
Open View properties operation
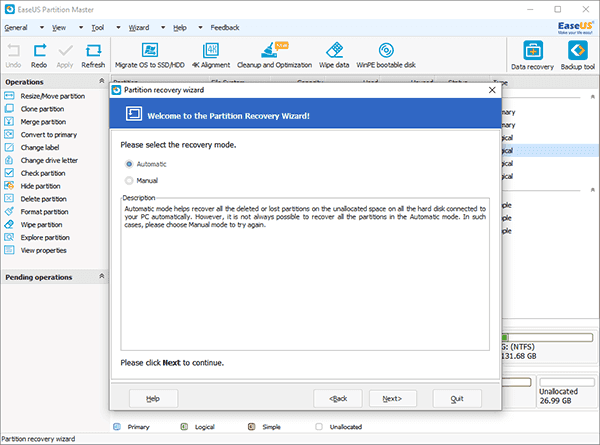(x=36, y=250)
